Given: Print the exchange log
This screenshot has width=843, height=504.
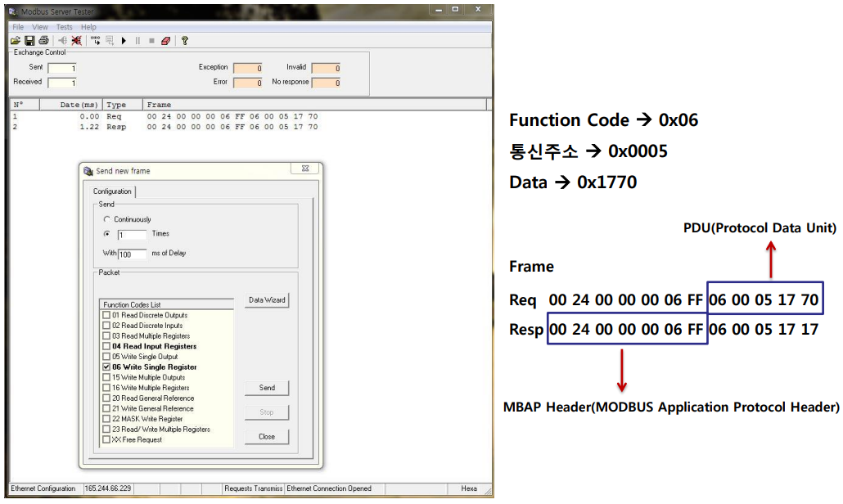Looking at the screenshot, I should pos(43,40).
